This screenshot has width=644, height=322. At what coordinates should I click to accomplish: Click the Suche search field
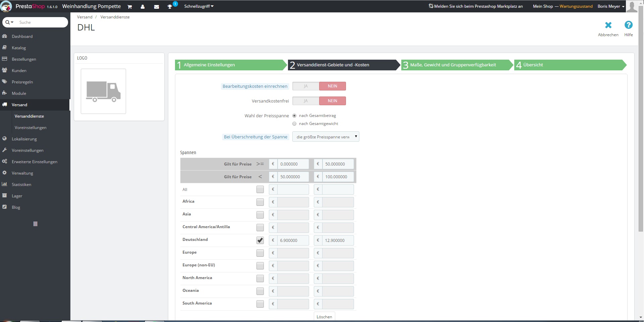[42, 22]
